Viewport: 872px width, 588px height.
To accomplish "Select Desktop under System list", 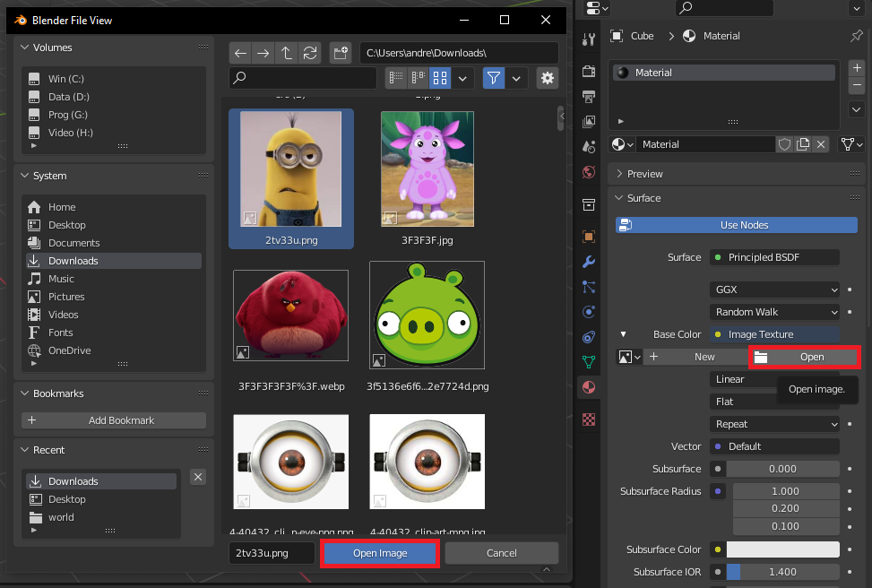I will [114, 225].
